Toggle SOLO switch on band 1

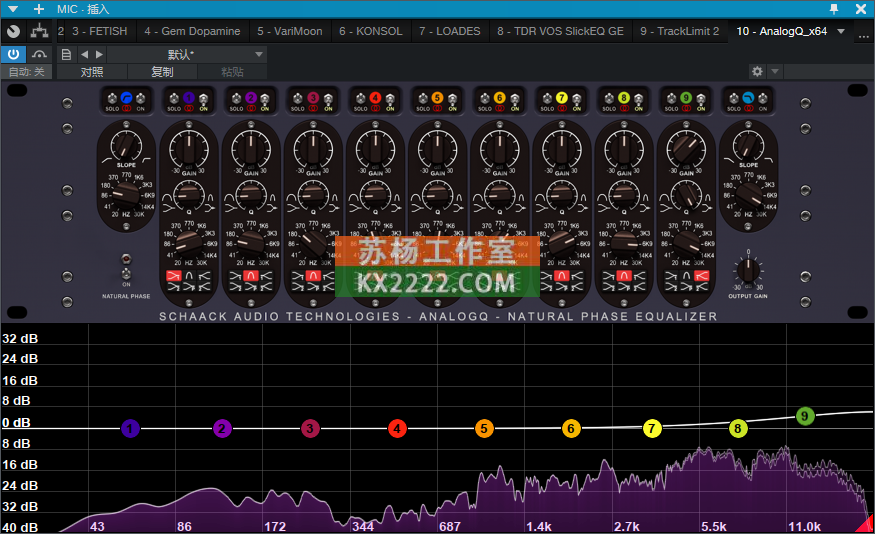[174, 99]
